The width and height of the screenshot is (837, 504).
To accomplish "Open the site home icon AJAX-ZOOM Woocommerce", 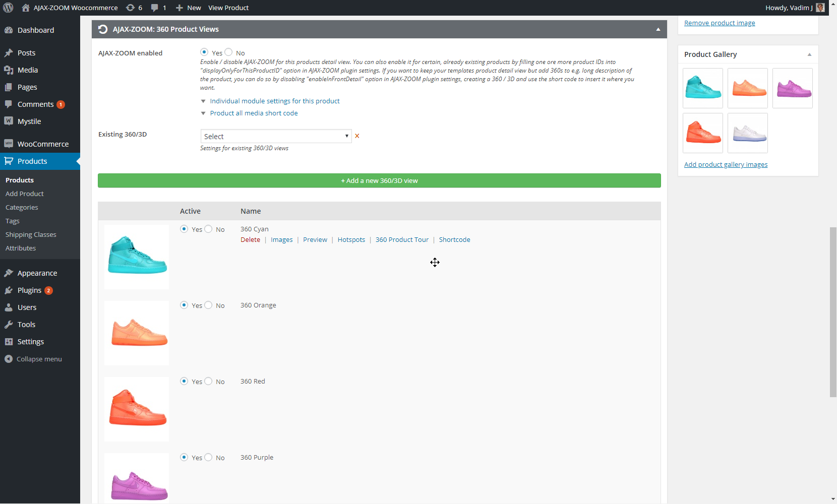I will click(26, 8).
